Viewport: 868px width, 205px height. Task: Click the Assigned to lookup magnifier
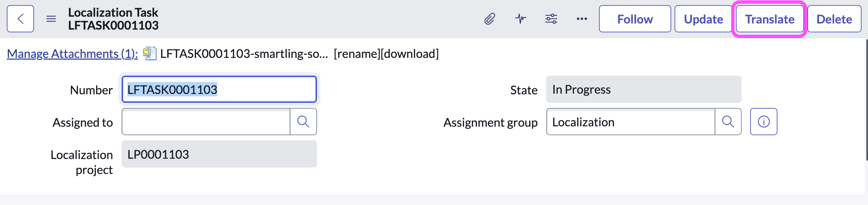pyautogui.click(x=303, y=122)
